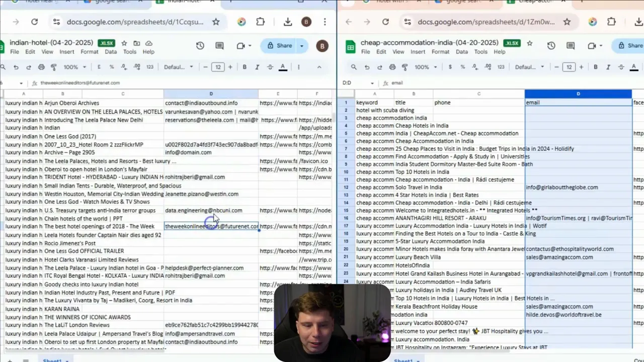This screenshot has height=362, width=644.
Task: Check cloud save status of indian-hotel
Action: pyautogui.click(x=149, y=43)
